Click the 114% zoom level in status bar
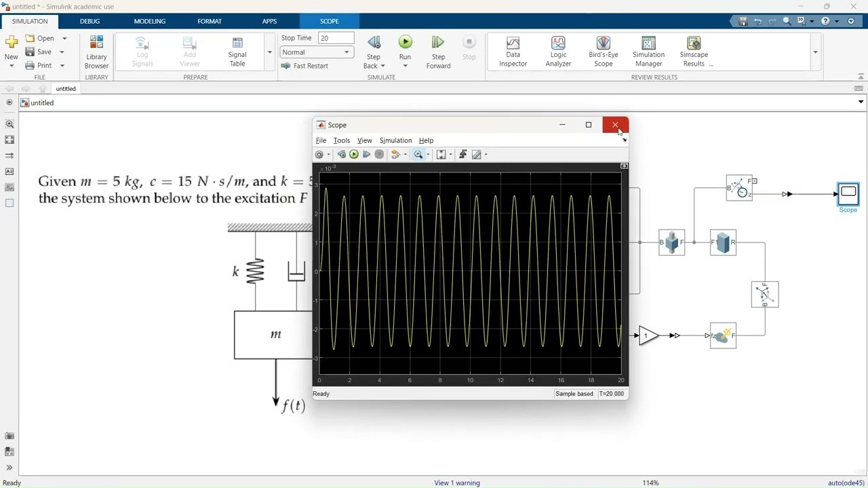868x488 pixels. [x=650, y=483]
